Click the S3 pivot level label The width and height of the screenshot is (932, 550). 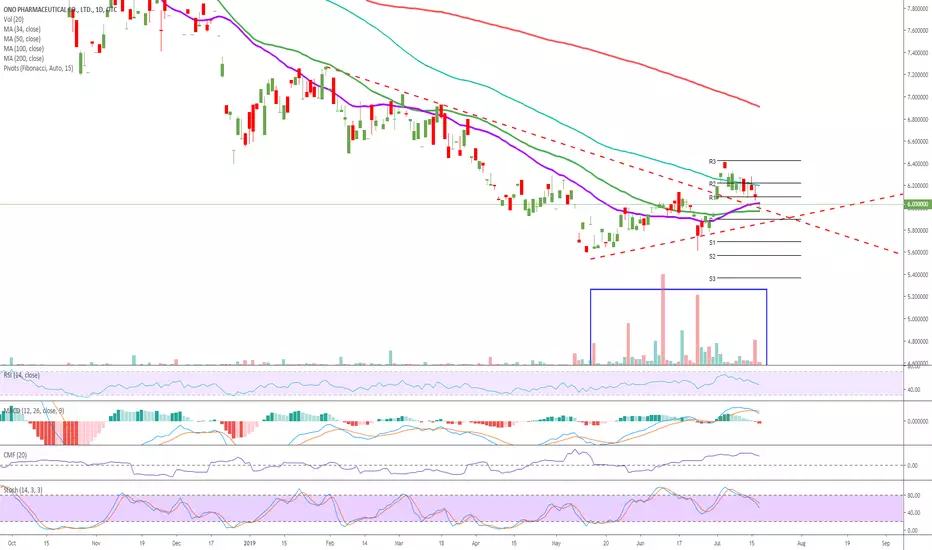(712, 278)
